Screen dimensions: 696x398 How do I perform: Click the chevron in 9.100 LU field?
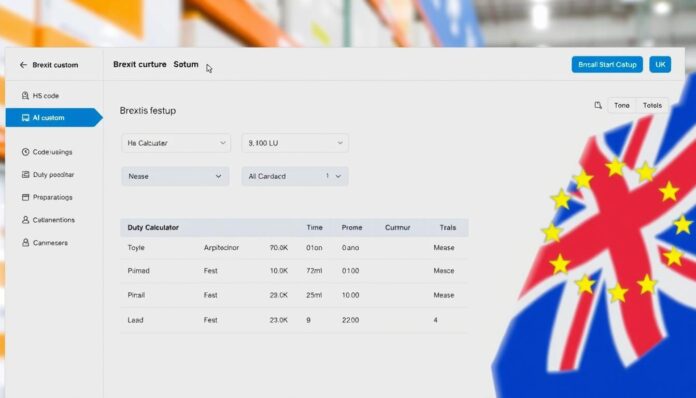tap(340, 143)
